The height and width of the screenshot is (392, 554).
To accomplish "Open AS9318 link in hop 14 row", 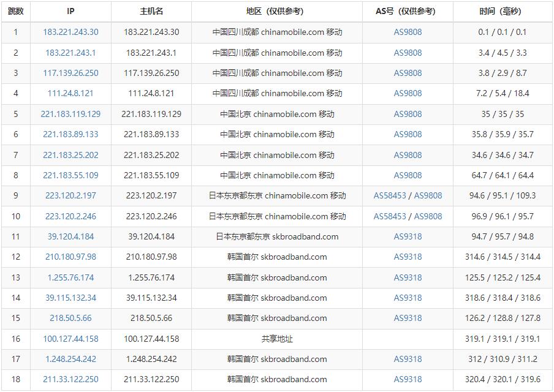I will click(x=408, y=298).
